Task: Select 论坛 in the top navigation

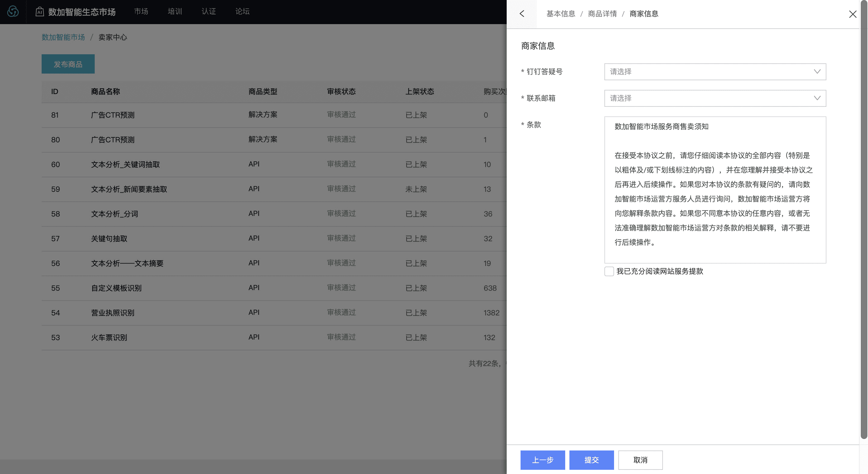Action: (x=242, y=12)
